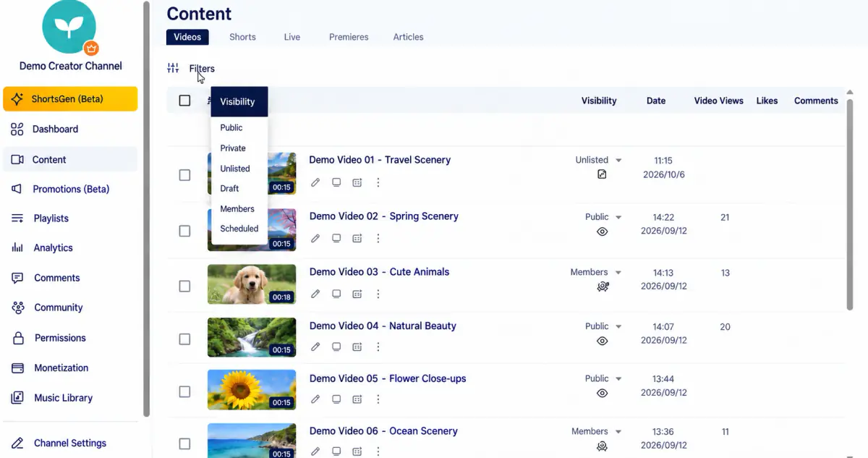Open ShortsGen (Beta) from sidebar

click(70, 99)
